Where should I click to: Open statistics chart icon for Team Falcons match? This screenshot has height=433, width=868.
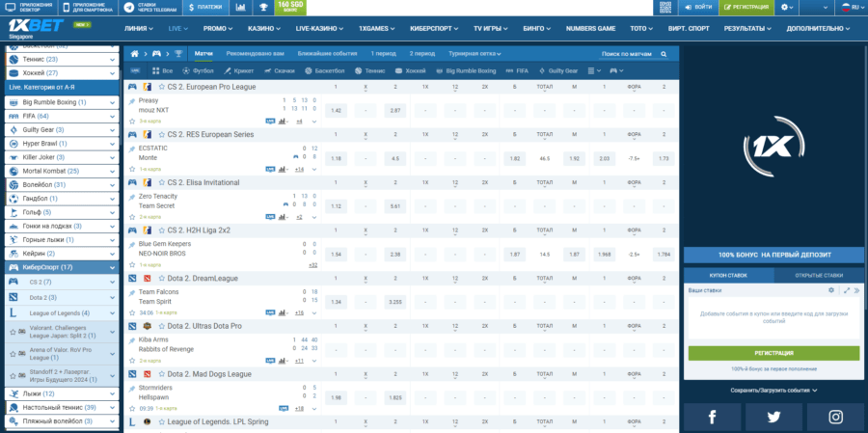(283, 312)
